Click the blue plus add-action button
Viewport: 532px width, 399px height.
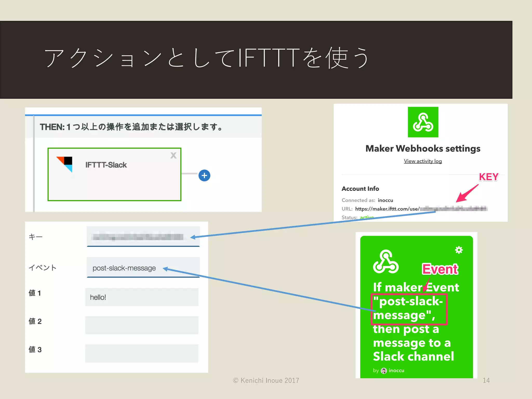tap(204, 176)
